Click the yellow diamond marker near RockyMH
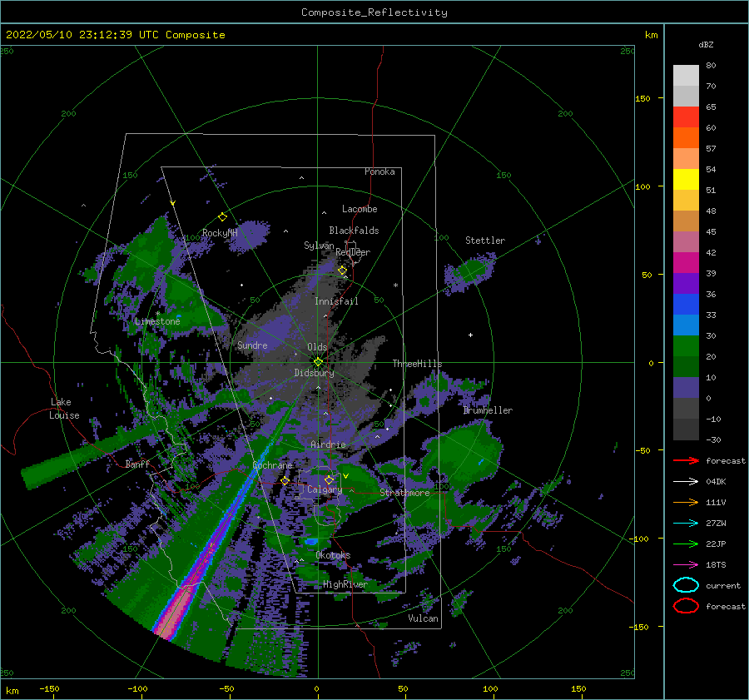Screen dimensions: 749x700 coord(222,217)
